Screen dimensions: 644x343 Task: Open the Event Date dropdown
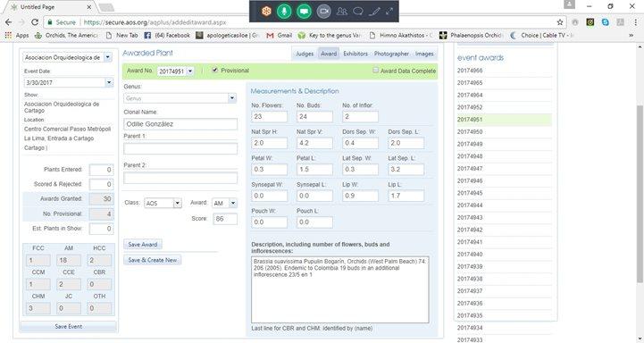point(109,82)
